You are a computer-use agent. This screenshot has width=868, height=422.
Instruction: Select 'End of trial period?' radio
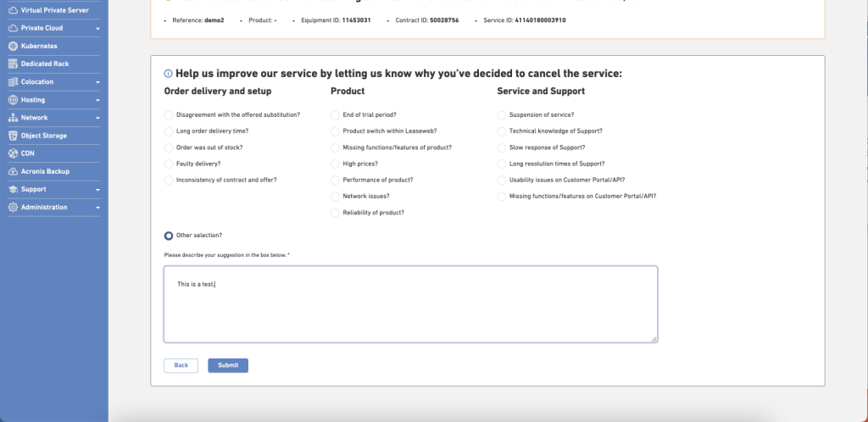point(335,115)
